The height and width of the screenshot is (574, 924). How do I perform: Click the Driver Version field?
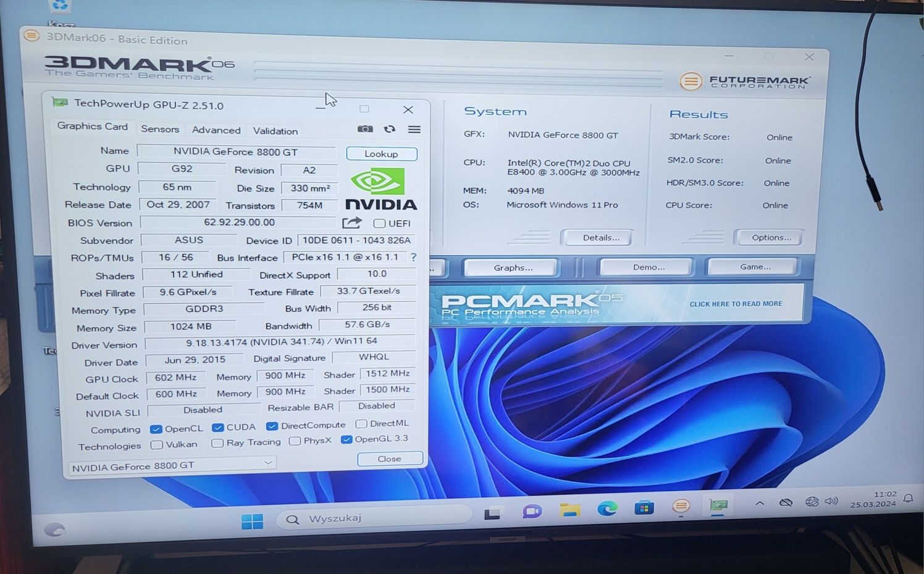coord(280,341)
